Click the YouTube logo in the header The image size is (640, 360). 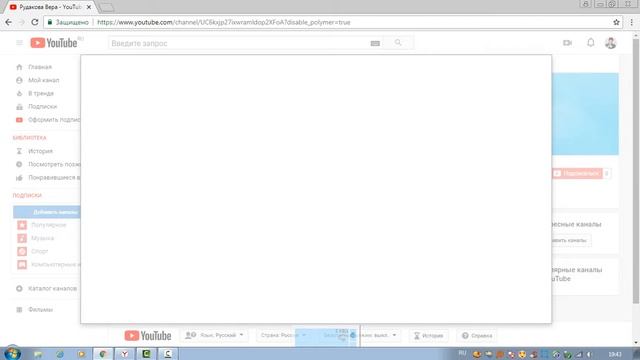54,43
